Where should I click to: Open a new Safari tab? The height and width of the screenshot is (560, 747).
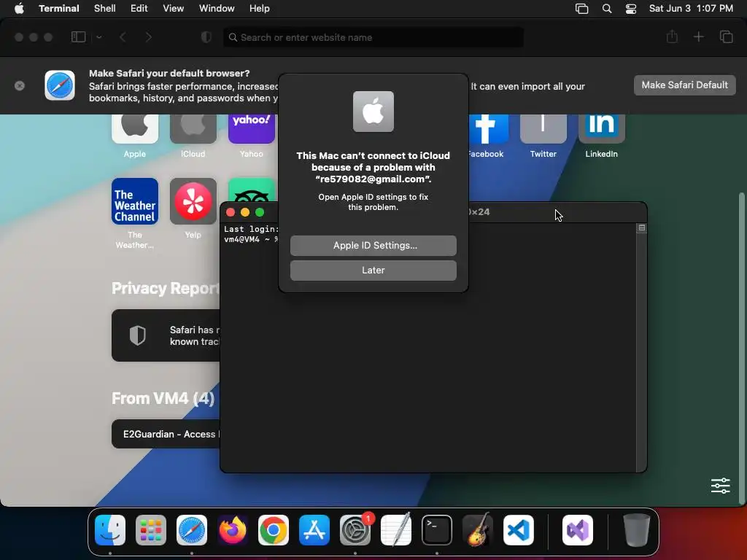coord(698,36)
